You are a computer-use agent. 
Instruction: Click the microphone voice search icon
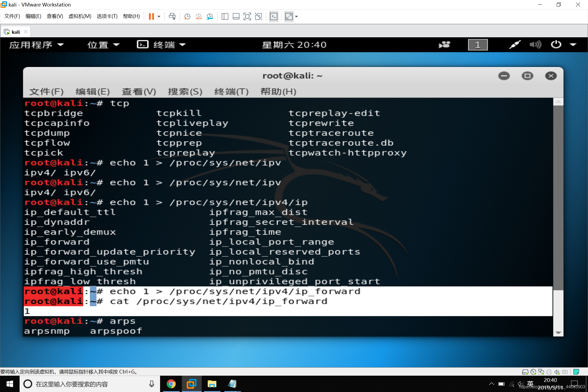click(x=152, y=384)
